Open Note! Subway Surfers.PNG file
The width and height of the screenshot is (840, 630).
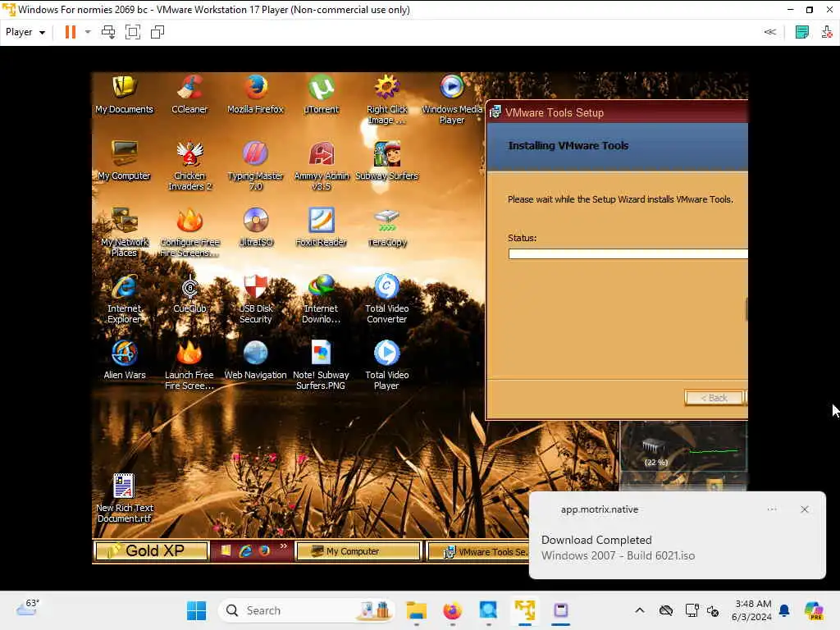322,365
